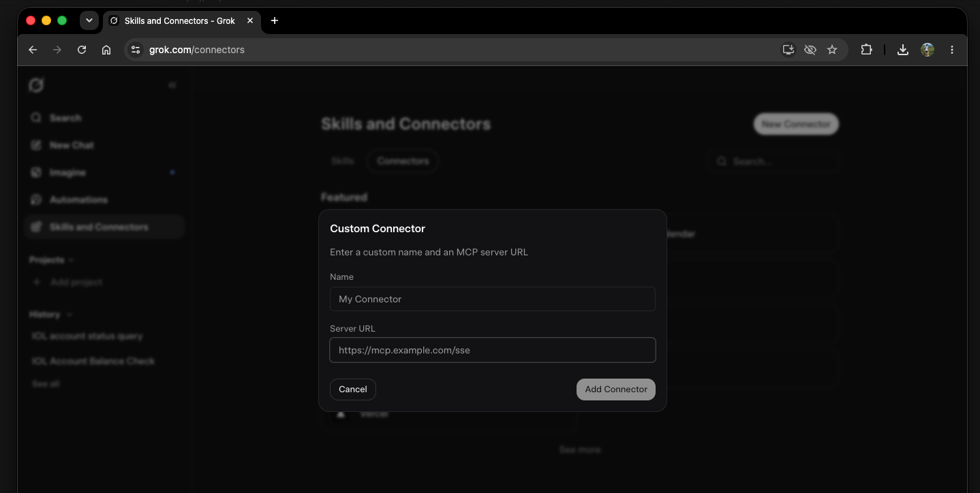This screenshot has width=980, height=493.
Task: Click the browser forward arrow
Action: pyautogui.click(x=57, y=50)
